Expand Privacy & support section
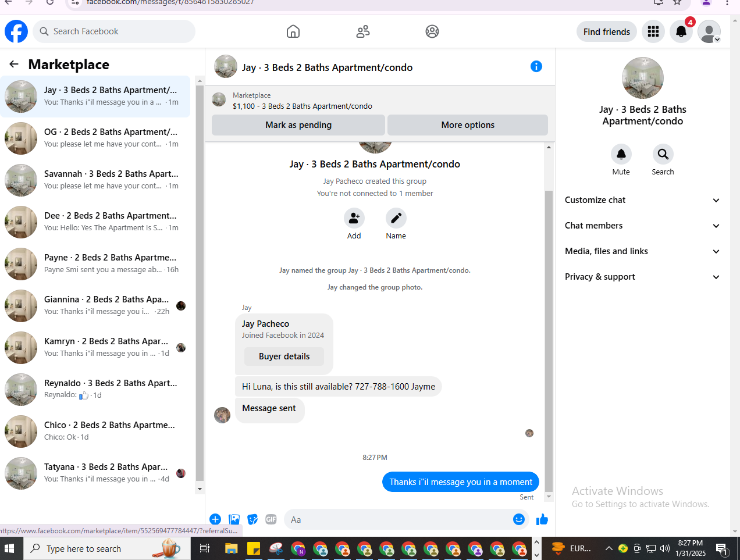The image size is (740, 560). pos(642,277)
